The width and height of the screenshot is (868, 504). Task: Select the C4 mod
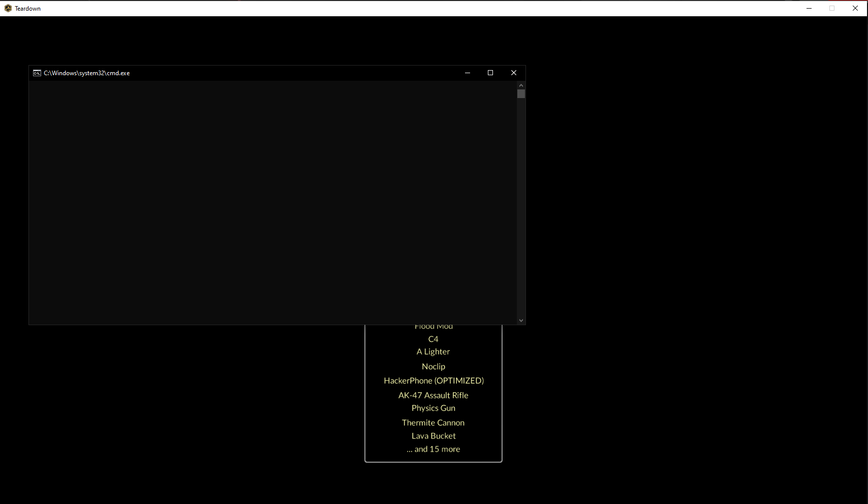(x=433, y=338)
